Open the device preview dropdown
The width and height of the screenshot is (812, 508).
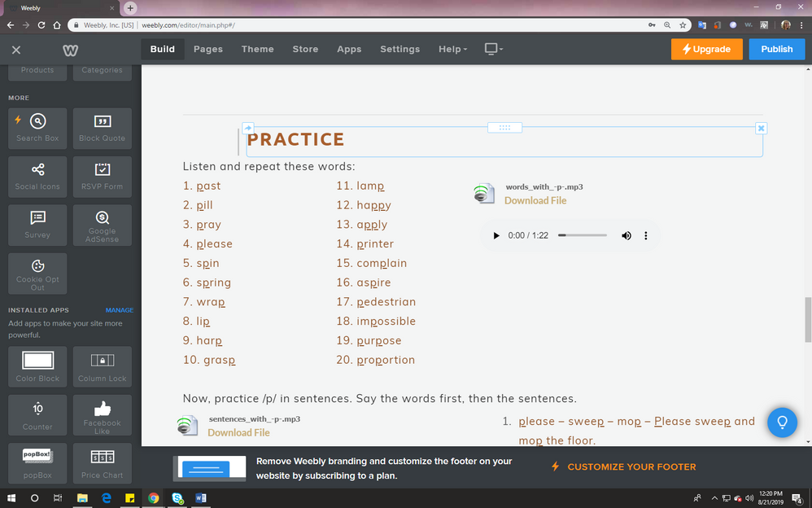click(493, 49)
